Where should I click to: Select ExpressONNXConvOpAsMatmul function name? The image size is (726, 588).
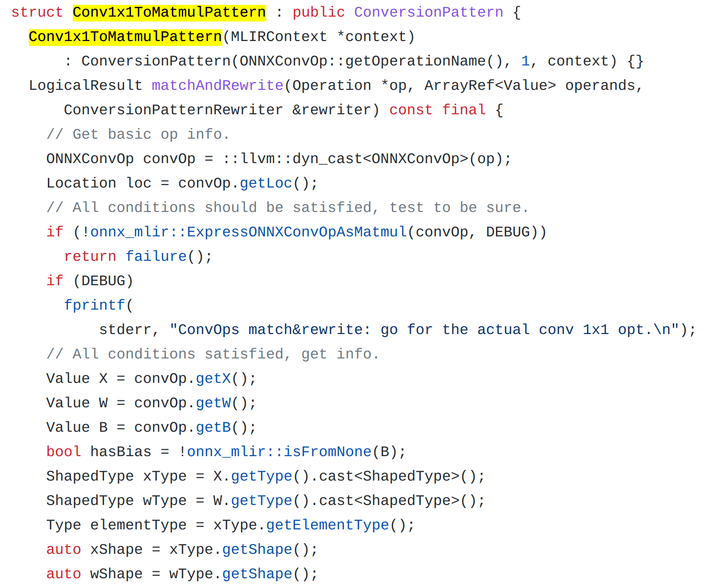point(297,232)
